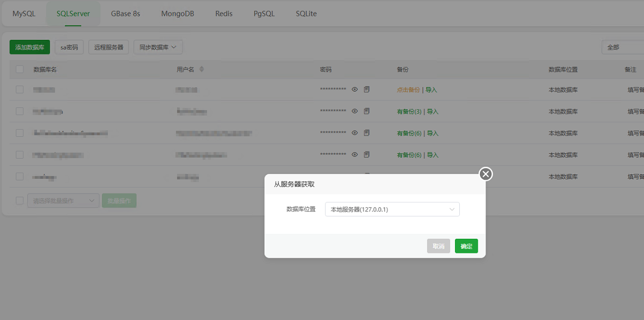Copy the third database row's password
644x320 pixels.
pos(366,132)
